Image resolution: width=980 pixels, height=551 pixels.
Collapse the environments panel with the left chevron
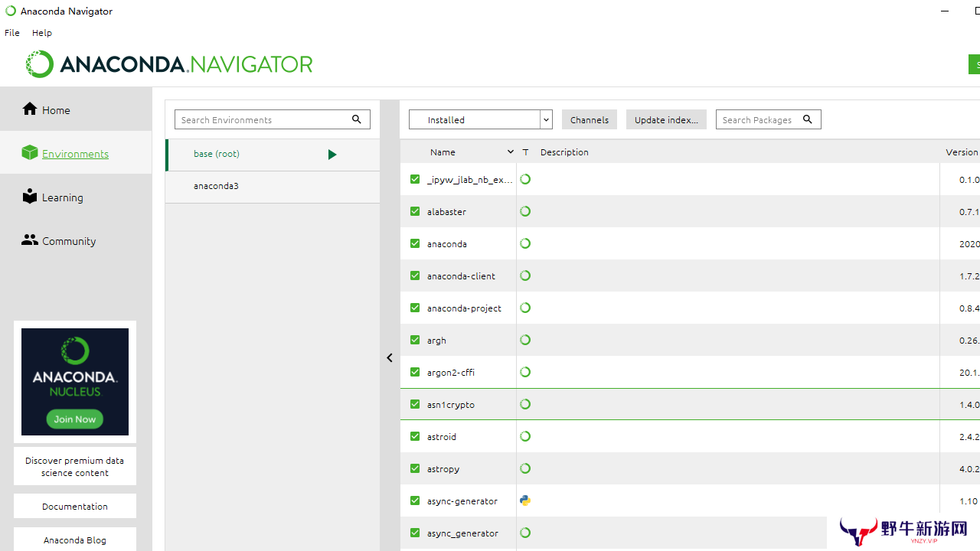(390, 357)
